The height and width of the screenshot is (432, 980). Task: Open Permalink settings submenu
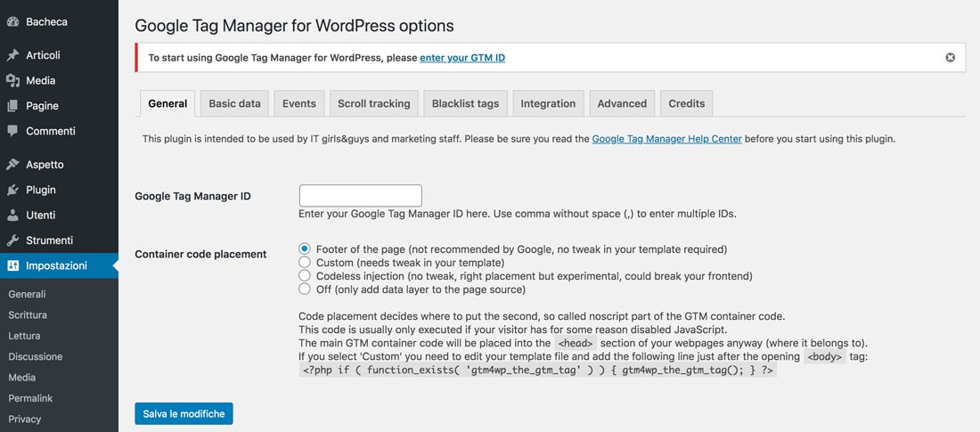30,398
